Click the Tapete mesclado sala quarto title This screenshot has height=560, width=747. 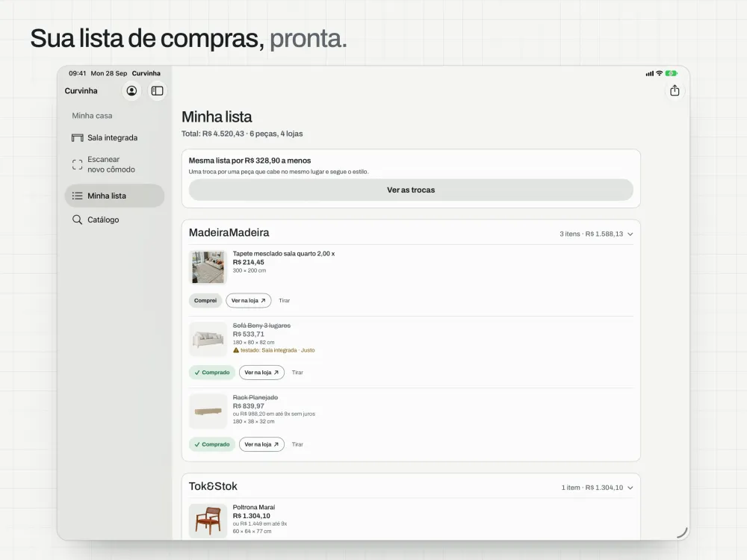point(283,253)
